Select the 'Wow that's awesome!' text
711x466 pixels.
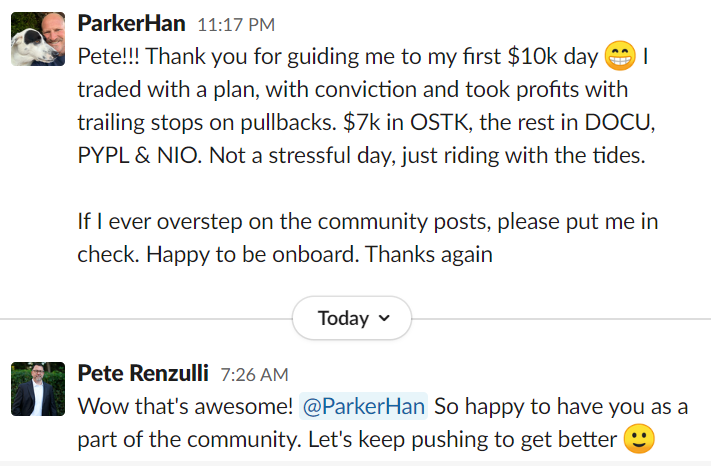click(x=185, y=406)
